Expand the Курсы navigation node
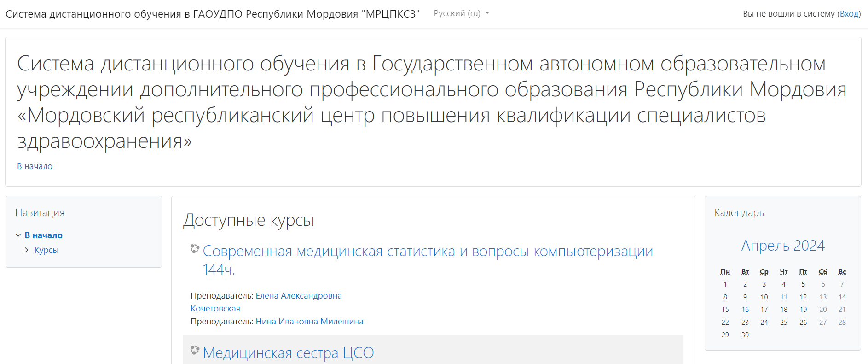This screenshot has width=868, height=364. pyautogui.click(x=27, y=250)
